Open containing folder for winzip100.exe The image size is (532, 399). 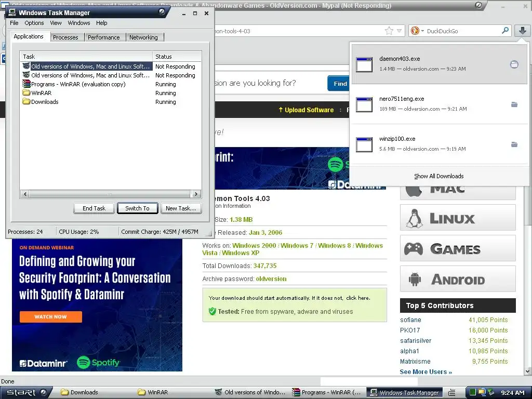click(514, 144)
